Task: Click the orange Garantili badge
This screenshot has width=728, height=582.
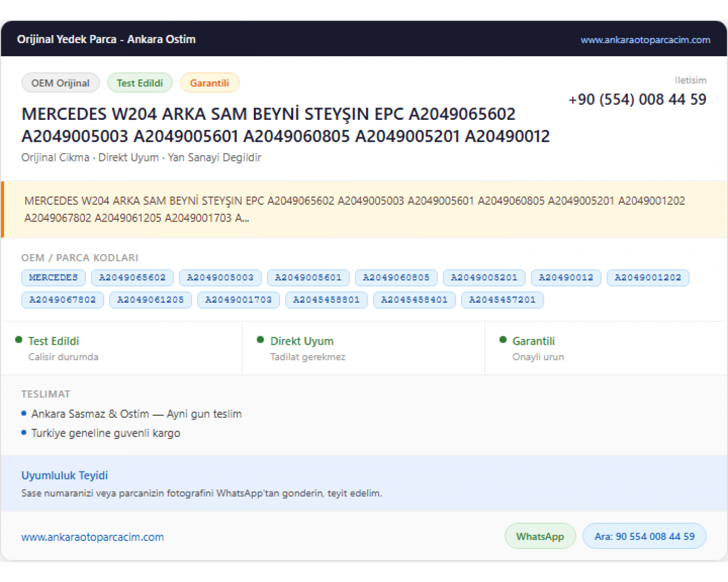Action: (209, 83)
